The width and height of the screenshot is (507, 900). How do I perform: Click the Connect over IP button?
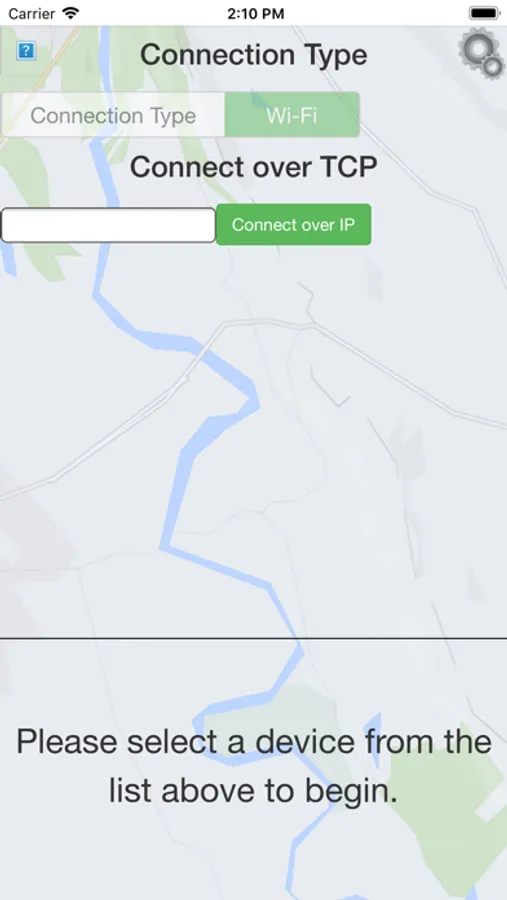[x=293, y=224]
